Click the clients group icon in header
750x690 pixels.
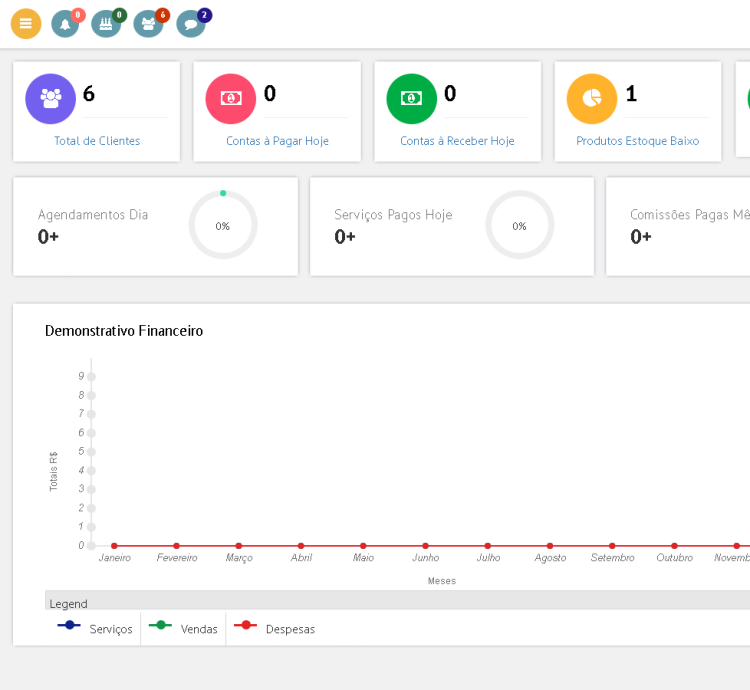pos(148,24)
